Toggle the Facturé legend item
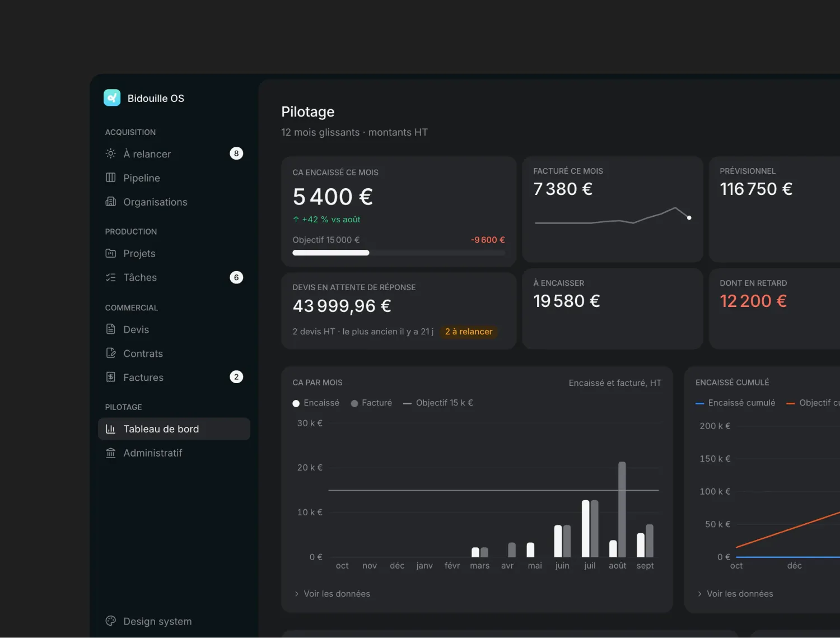The height and width of the screenshot is (638, 840). 371,403
